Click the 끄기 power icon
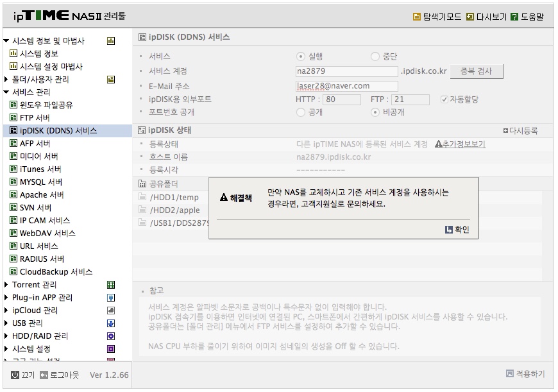The width and height of the screenshot is (558, 392). (15, 375)
